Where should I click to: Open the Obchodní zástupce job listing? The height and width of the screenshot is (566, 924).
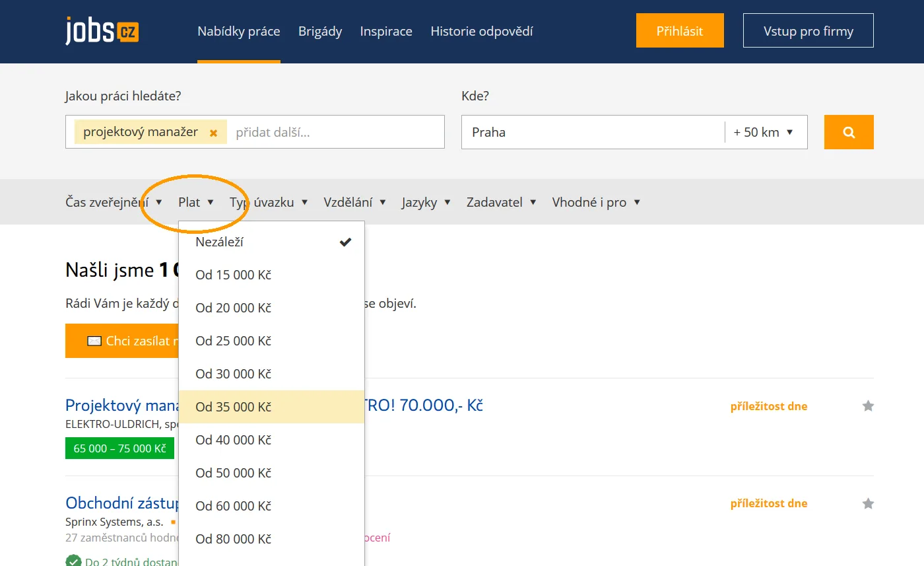[122, 503]
